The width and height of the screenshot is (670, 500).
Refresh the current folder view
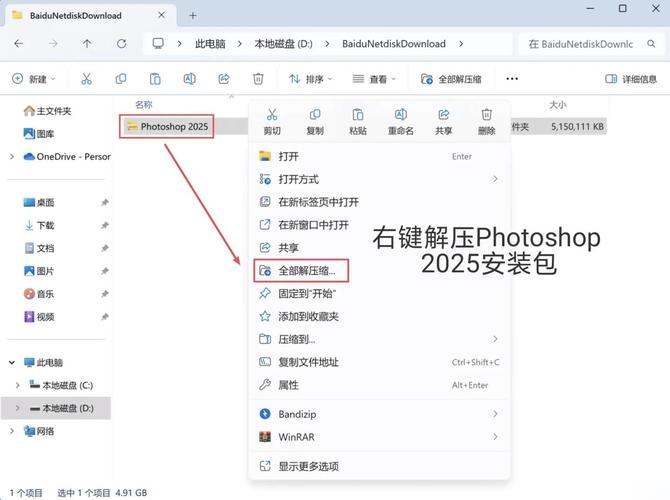121,44
